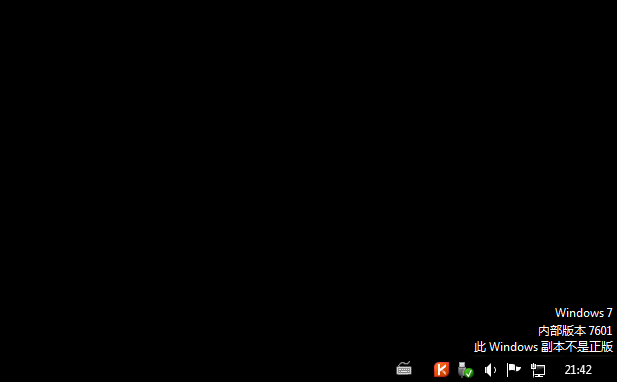Screen dimensions: 617x382
Task: Select the USB plug device tray icon
Action: click(466, 370)
